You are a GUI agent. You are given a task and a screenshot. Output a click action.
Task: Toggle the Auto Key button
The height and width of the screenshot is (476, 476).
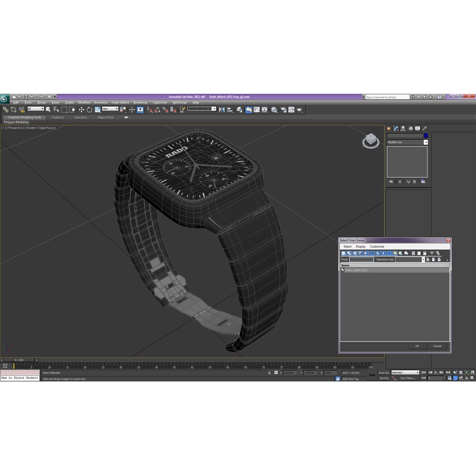point(384,372)
